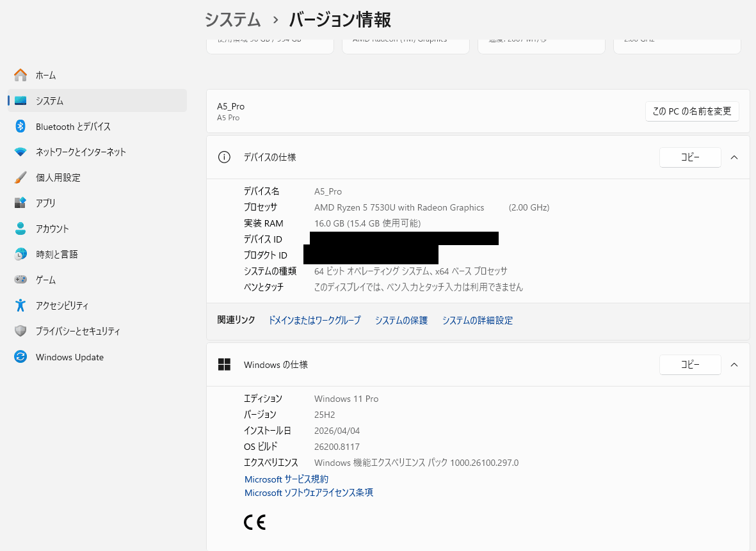Copy the Windows の仕様 details
Screen dimensions: 756x551
[689, 364]
